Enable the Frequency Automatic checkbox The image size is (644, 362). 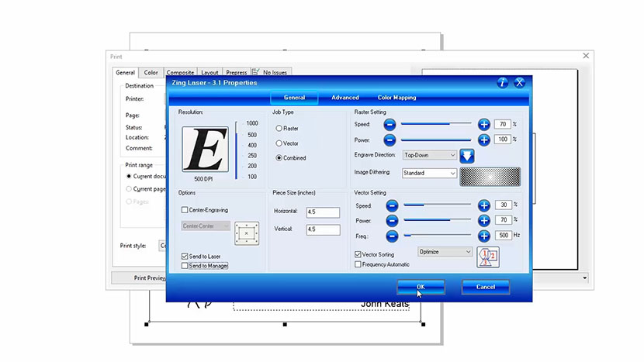[358, 264]
